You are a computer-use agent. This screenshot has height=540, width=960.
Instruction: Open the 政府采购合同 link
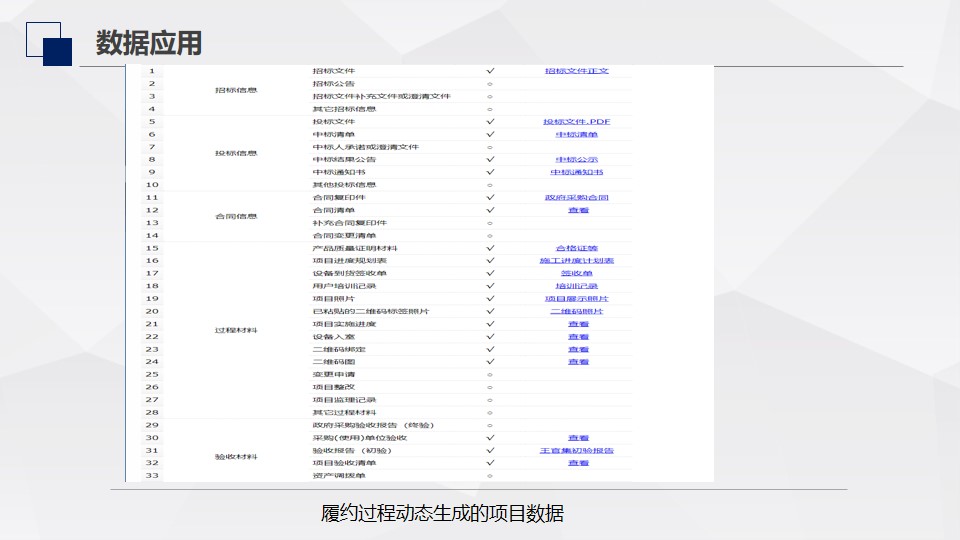point(577,198)
